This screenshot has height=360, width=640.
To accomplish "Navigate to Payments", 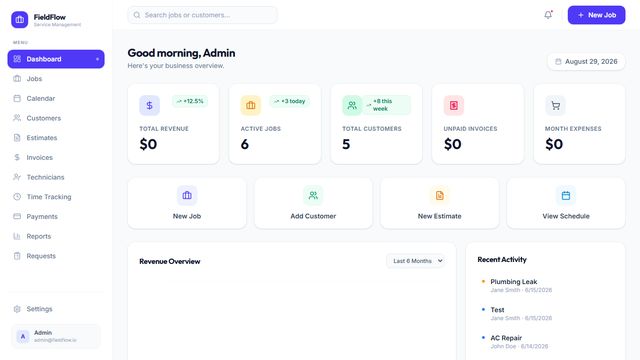I will click(x=56, y=216).
